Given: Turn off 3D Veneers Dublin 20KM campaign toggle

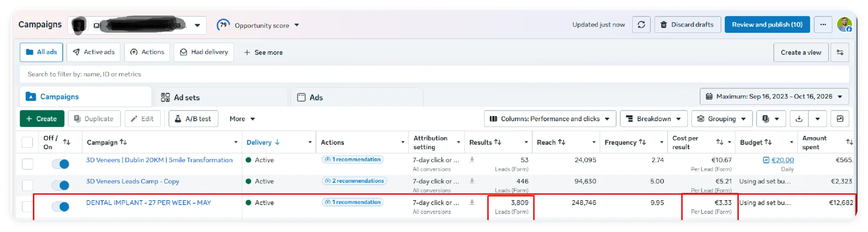Looking at the screenshot, I should point(61,164).
